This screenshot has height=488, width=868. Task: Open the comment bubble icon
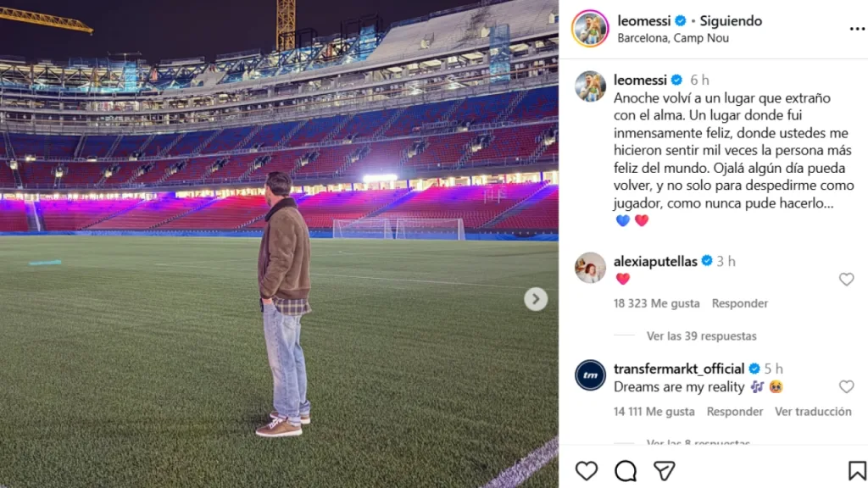pyautogui.click(x=626, y=470)
